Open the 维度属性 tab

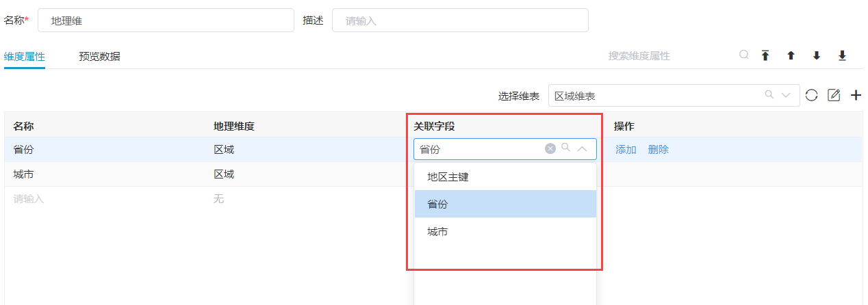[x=25, y=56]
